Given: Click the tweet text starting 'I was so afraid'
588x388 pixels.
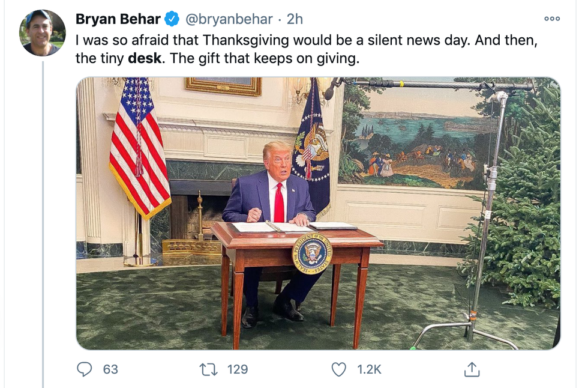Looking at the screenshot, I should click(240, 40).
